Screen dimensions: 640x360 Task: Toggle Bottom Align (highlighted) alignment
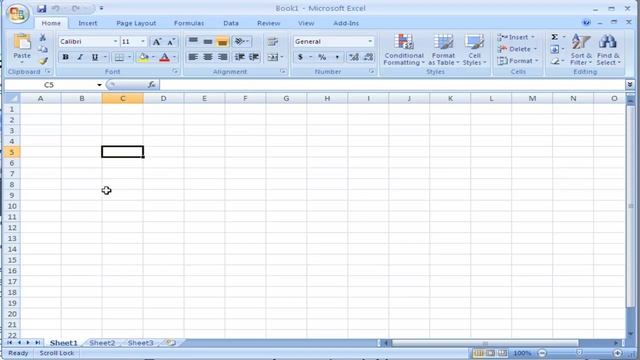point(222,41)
